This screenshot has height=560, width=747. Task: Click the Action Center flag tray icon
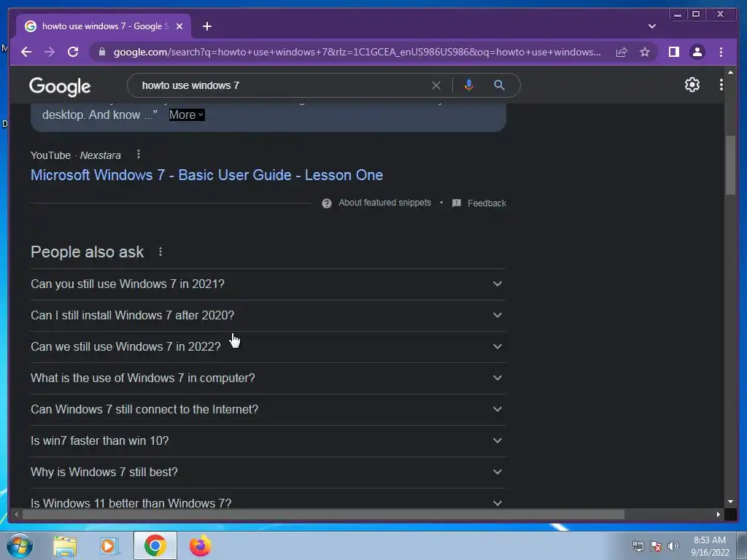pos(656,546)
